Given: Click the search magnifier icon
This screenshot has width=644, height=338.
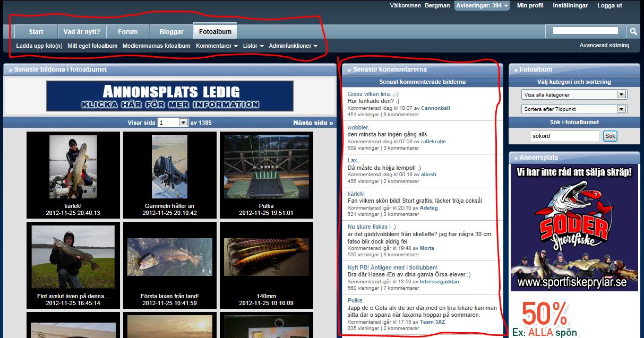Looking at the screenshot, I should tap(633, 32).
